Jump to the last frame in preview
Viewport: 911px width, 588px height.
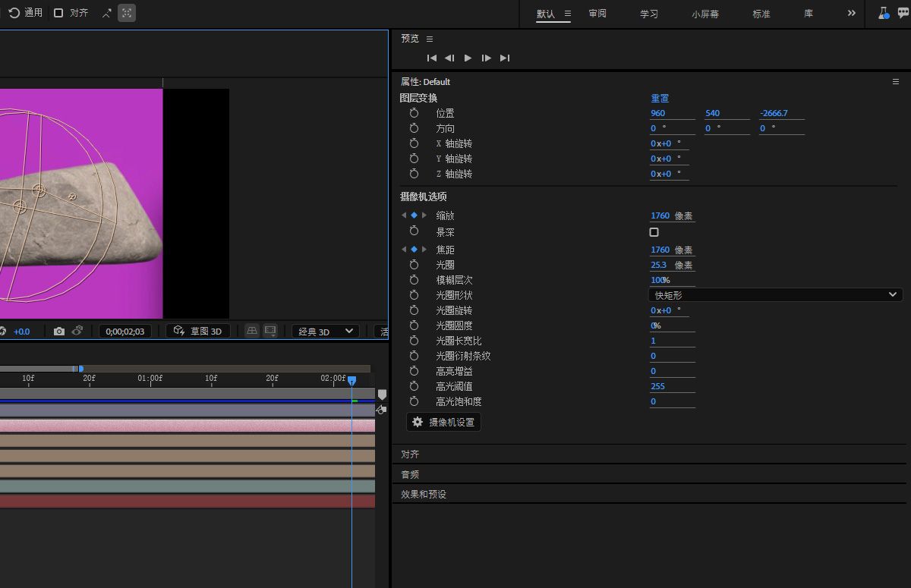[505, 58]
